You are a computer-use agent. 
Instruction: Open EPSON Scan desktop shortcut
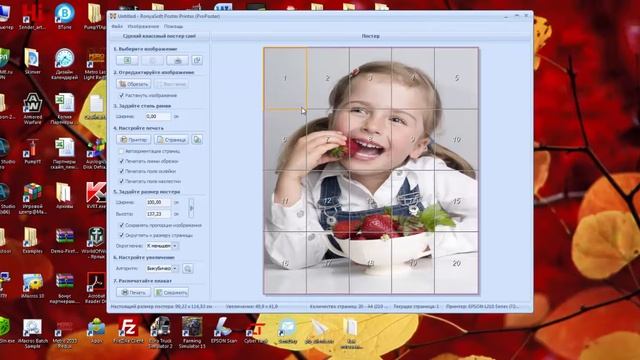(x=224, y=331)
